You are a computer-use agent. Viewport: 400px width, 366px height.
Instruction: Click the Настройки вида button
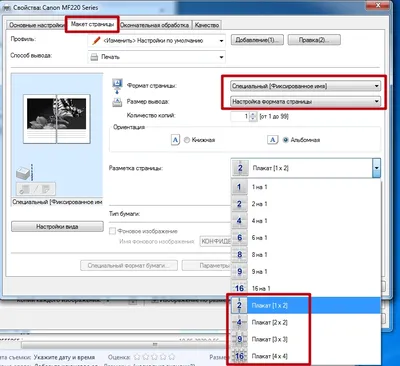click(57, 227)
